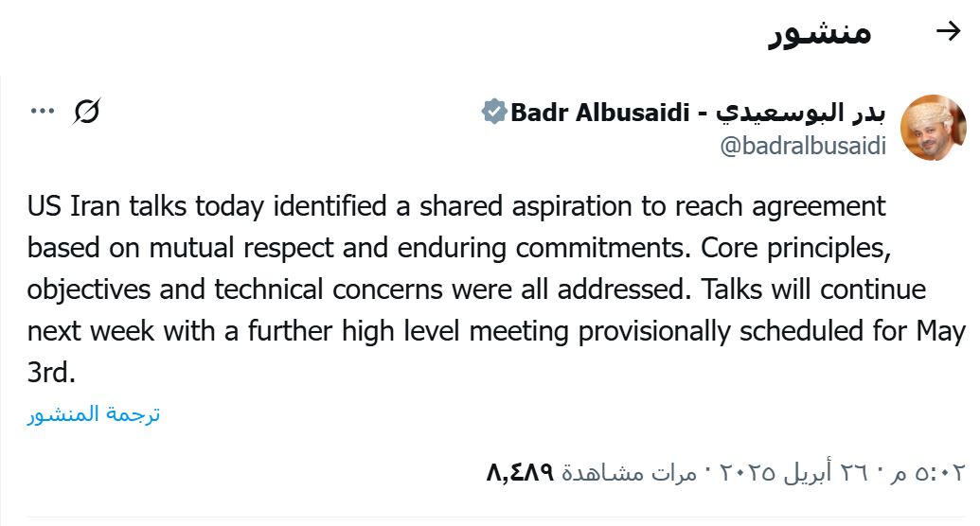Open the three-dot more options menu
Screen dimensions: 980x526
coord(43,112)
